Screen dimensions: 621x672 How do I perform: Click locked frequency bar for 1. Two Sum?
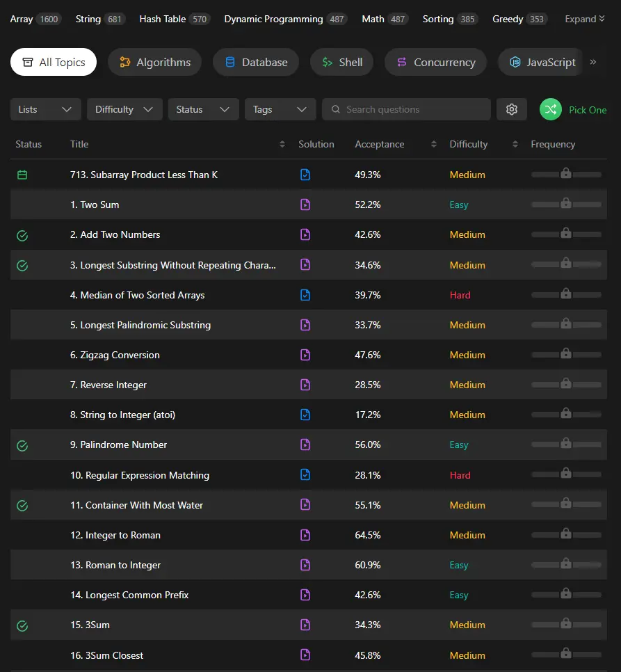tap(566, 204)
